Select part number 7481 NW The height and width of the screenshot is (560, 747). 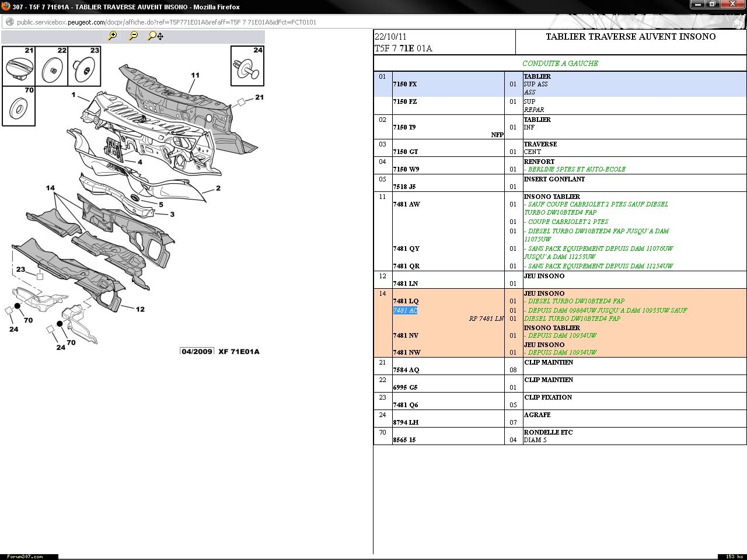click(x=407, y=352)
